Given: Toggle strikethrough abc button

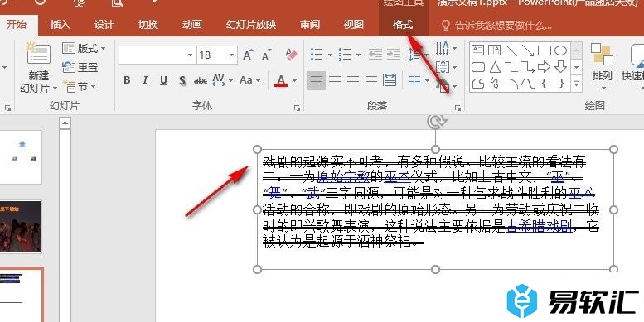Looking at the screenshot, I should pyautogui.click(x=201, y=80).
